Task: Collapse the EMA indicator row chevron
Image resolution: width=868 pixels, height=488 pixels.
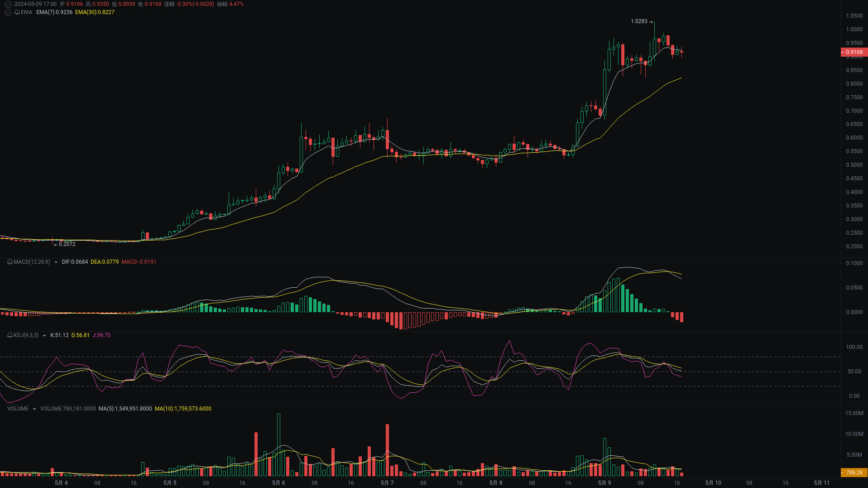Action: [8, 12]
